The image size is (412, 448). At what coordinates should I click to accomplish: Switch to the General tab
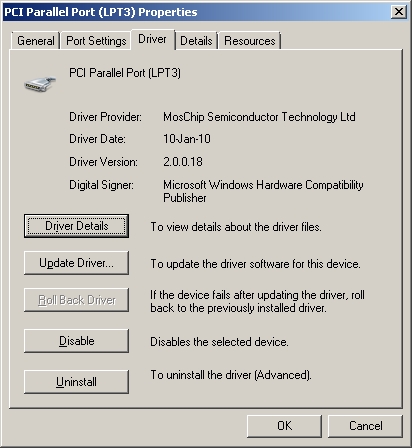pyautogui.click(x=36, y=41)
